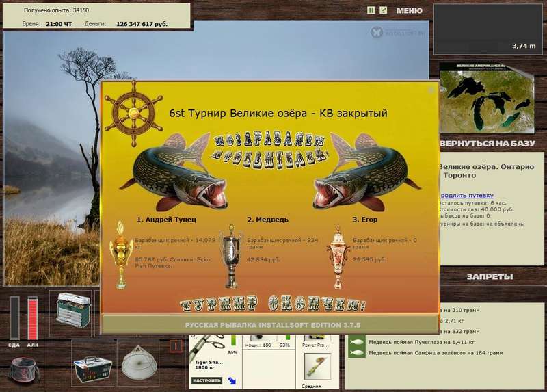Click the blue arrow beside НАСТРОИТЬ

[232, 381]
